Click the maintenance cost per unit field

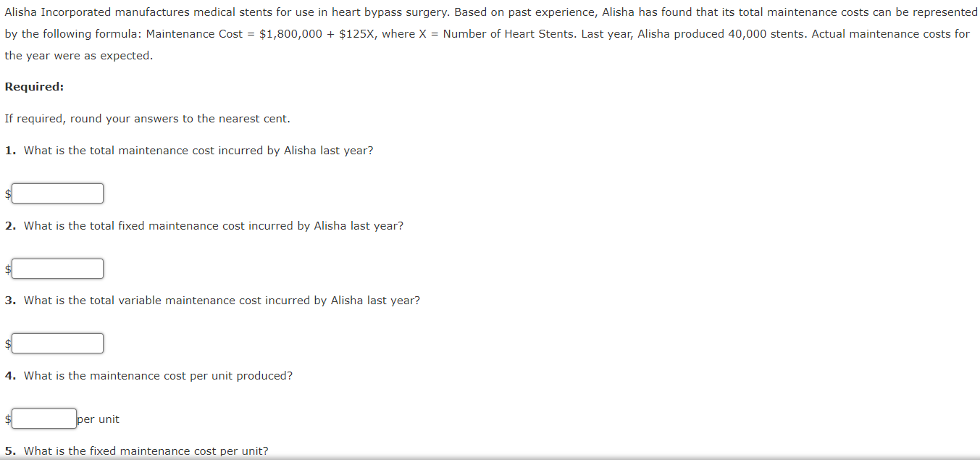pyautogui.click(x=44, y=419)
